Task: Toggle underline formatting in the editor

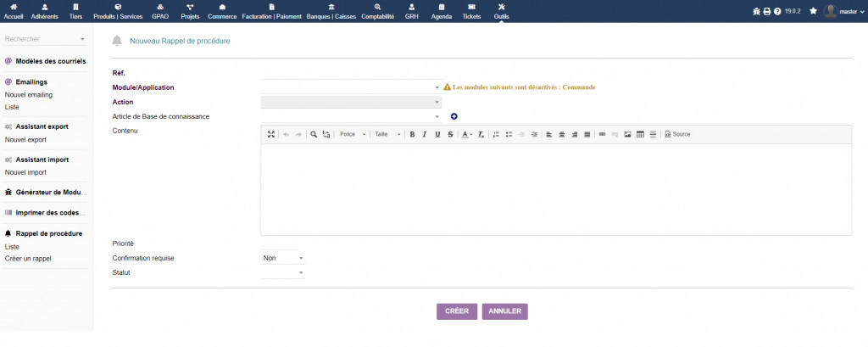Action: point(437,134)
